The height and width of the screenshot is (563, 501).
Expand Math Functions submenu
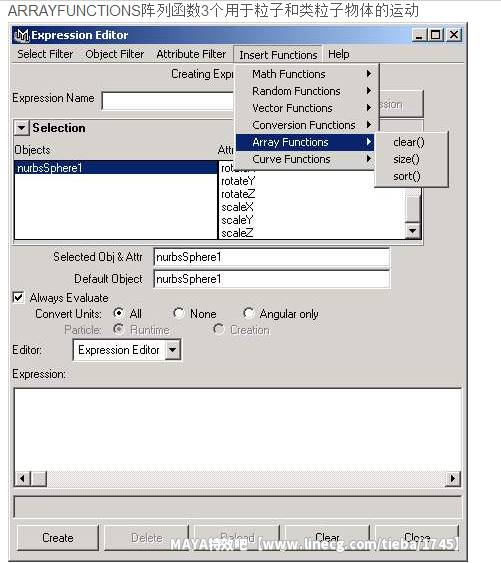(305, 74)
